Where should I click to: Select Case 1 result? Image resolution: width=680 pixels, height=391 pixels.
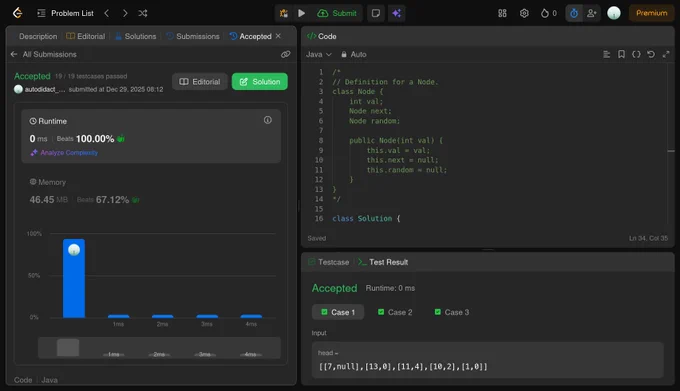[x=338, y=312]
